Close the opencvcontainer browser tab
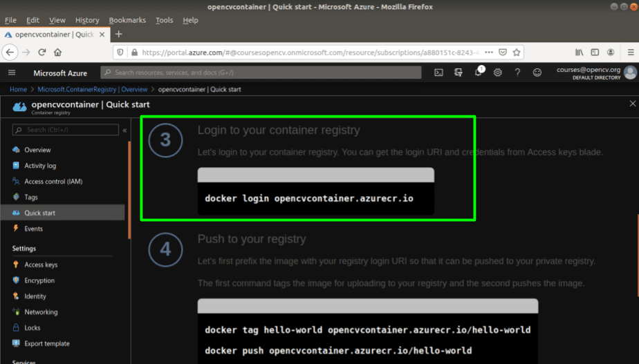The image size is (639, 364). [102, 35]
